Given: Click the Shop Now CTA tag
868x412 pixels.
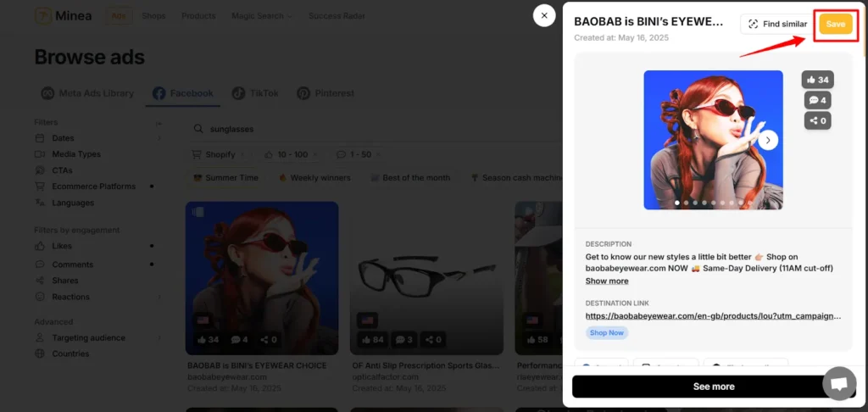Looking at the screenshot, I should pyautogui.click(x=607, y=333).
